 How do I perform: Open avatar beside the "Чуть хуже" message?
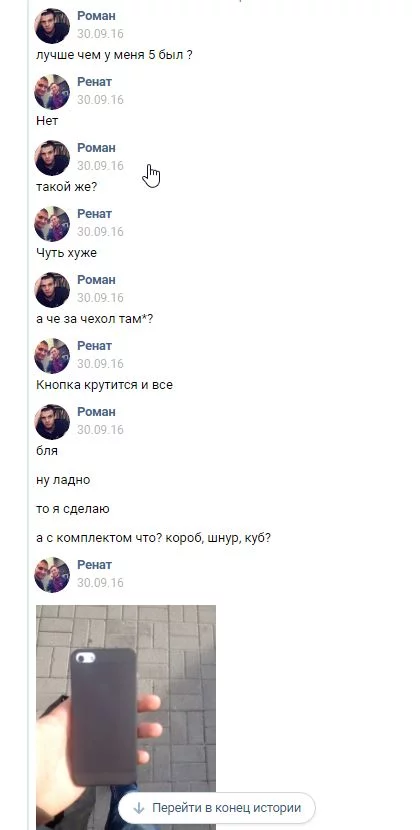pyautogui.click(x=52, y=223)
